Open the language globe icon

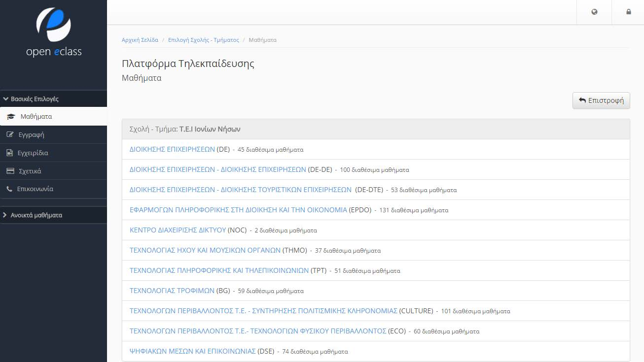[594, 12]
